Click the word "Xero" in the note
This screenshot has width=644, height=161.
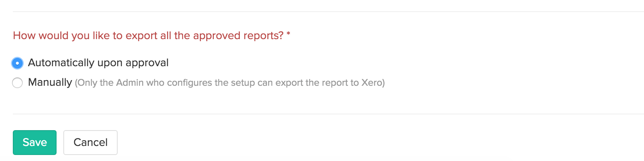[x=372, y=83]
